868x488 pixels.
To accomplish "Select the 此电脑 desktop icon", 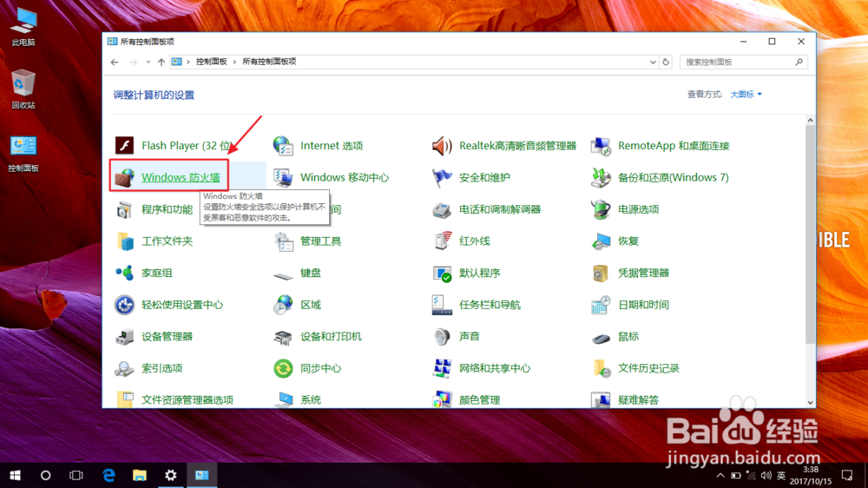I will coord(23,27).
